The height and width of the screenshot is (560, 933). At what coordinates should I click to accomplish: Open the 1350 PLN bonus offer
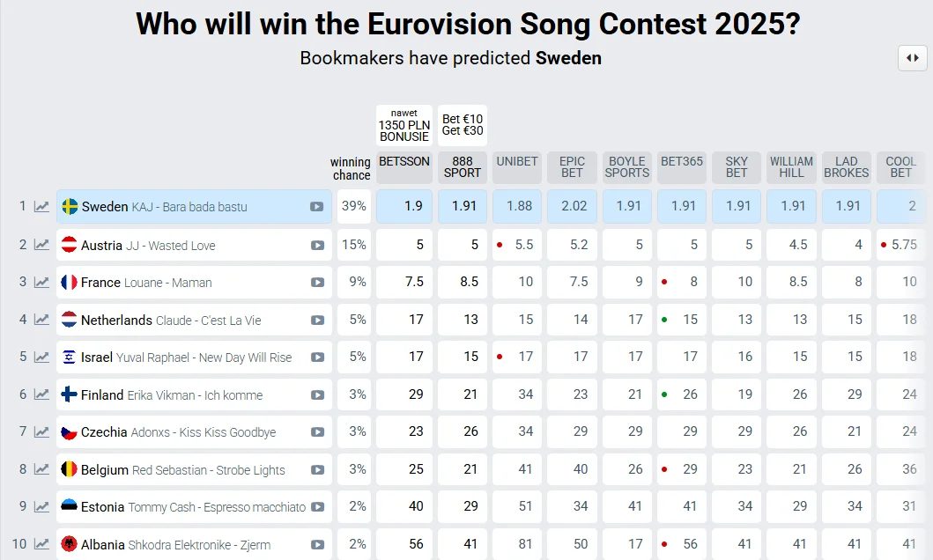(404, 125)
